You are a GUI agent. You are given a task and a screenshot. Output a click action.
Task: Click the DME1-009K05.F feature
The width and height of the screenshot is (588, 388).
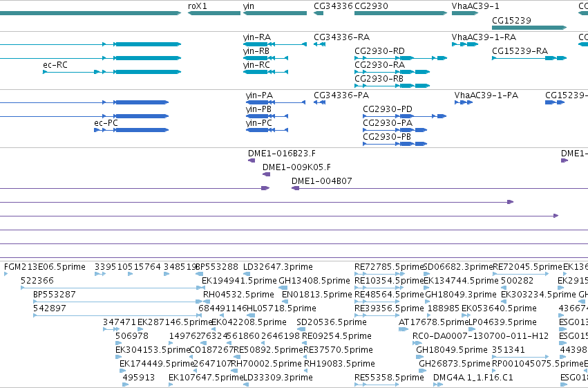click(x=266, y=174)
